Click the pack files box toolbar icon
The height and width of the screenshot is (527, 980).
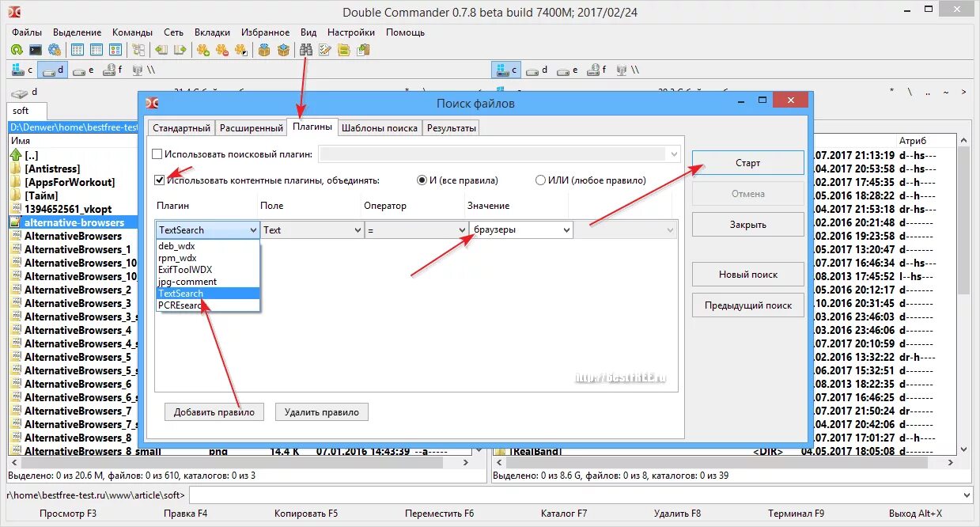click(265, 50)
